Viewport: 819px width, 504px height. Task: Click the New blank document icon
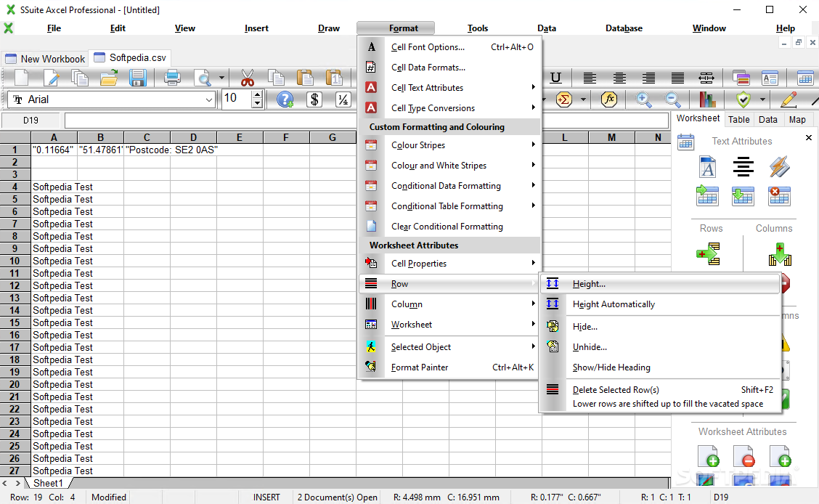tap(22, 78)
